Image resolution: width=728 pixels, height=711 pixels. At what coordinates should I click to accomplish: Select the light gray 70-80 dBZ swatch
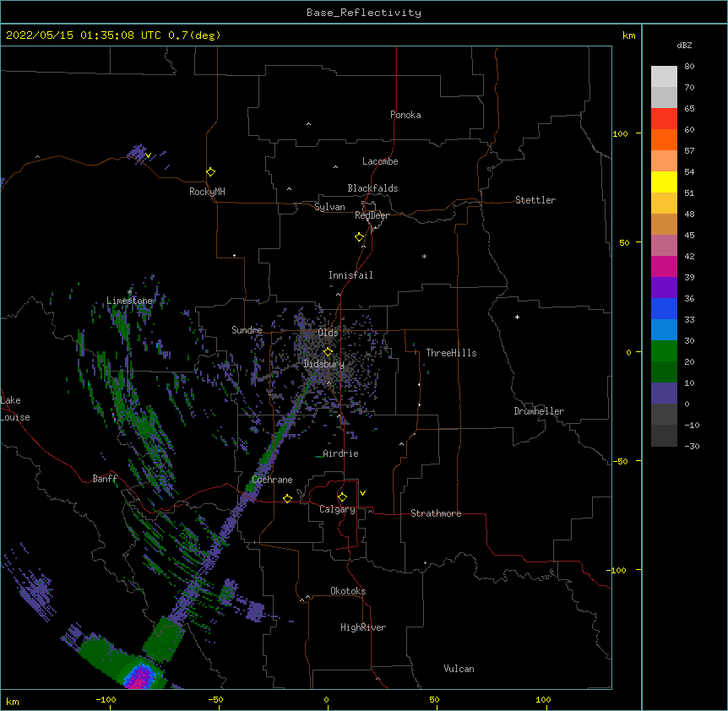pyautogui.click(x=664, y=77)
